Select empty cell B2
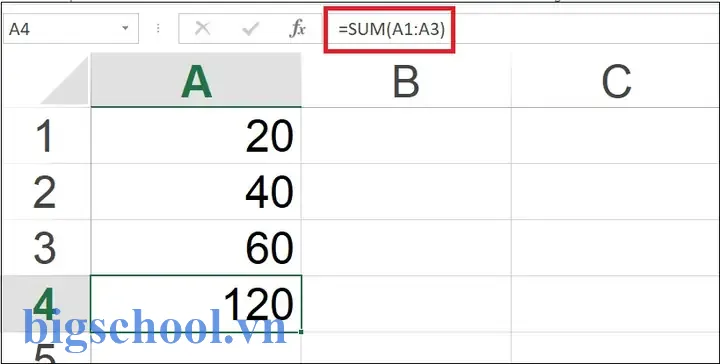This screenshot has height=364, width=720. tap(406, 191)
